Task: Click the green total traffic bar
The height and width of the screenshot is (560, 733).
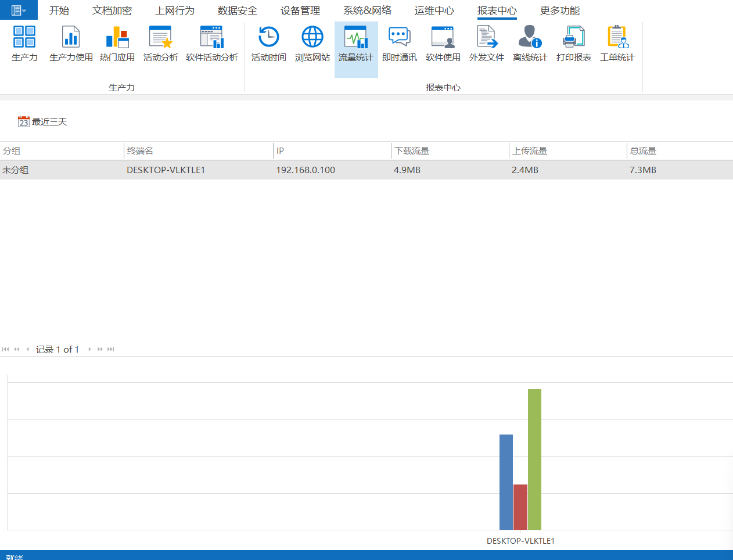Action: point(534,459)
